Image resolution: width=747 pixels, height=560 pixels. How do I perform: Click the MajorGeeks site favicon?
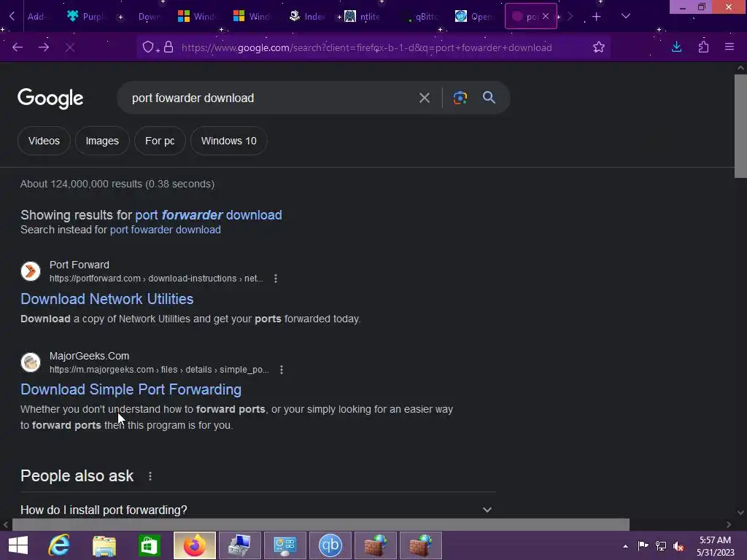[31, 362]
